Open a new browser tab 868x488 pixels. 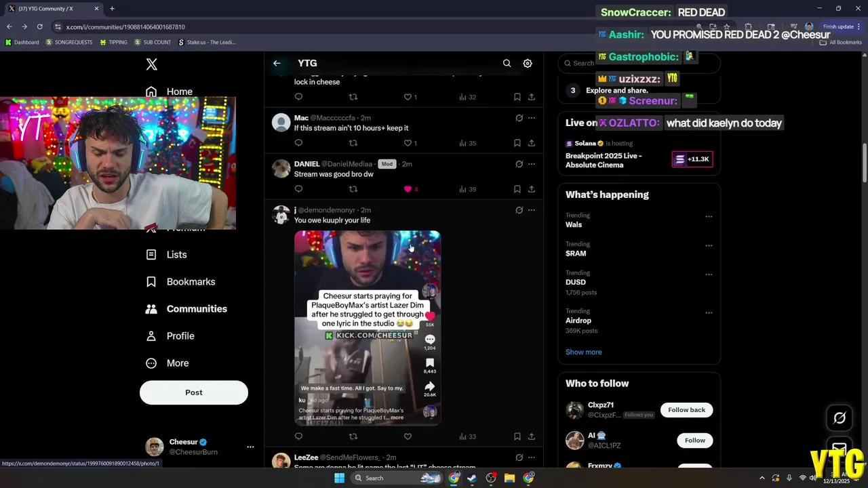[x=112, y=9]
